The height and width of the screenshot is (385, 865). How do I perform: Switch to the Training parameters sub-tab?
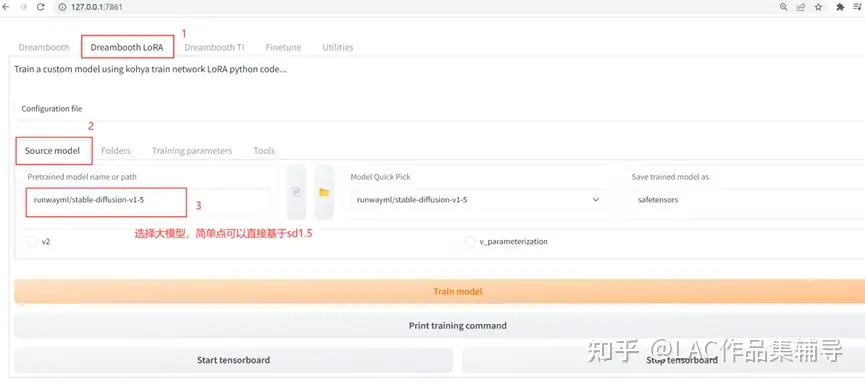tap(192, 151)
